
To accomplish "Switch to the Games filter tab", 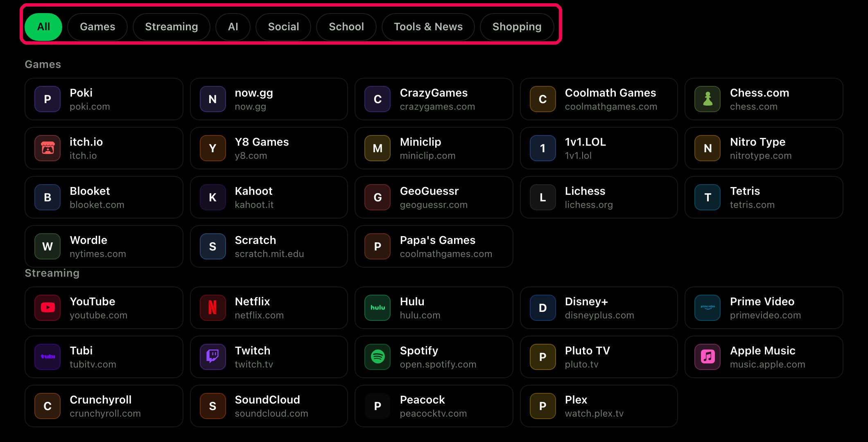I will (x=97, y=27).
